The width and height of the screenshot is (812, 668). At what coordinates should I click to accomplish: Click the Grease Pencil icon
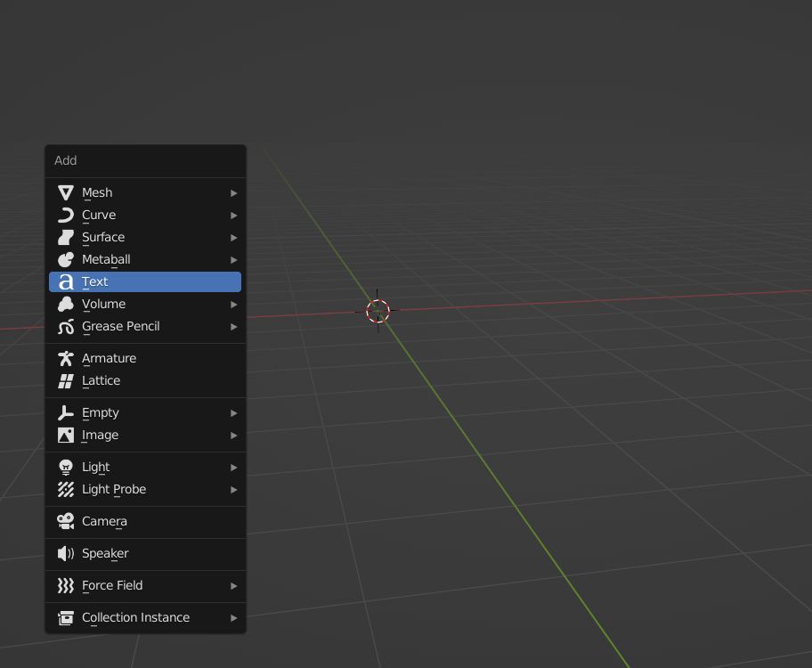tap(66, 326)
